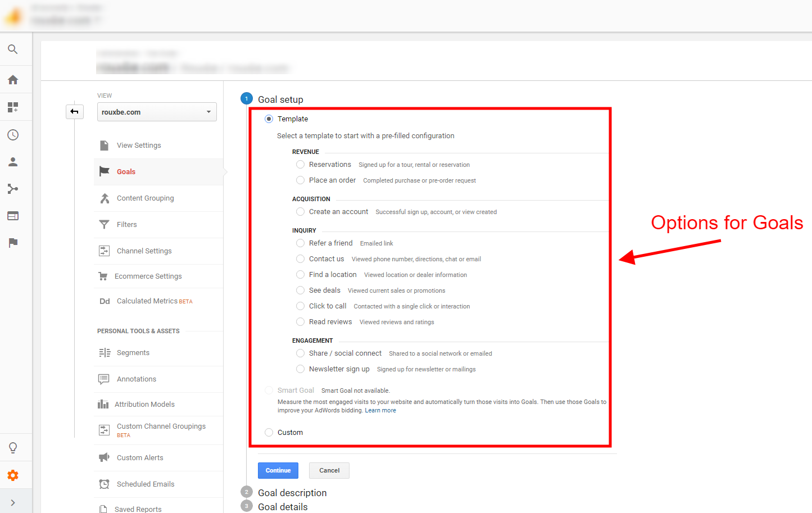
Task: Choose the Place an order goal template
Action: pyautogui.click(x=300, y=180)
